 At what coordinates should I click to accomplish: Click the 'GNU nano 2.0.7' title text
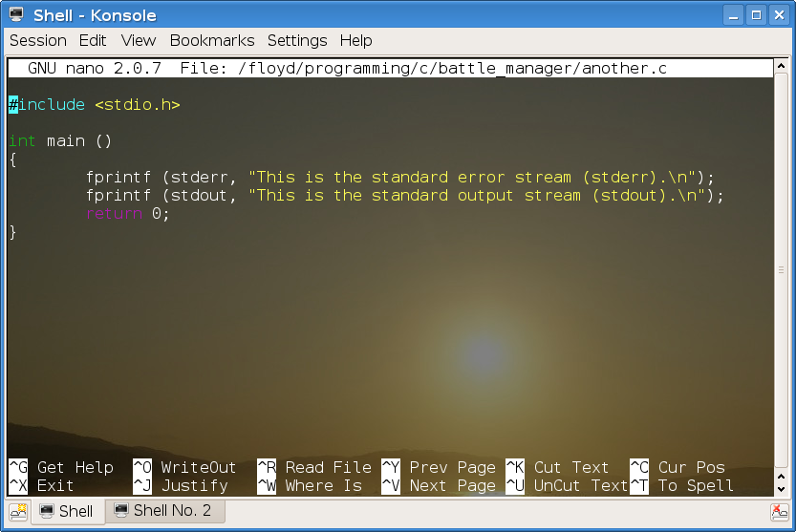coord(94,68)
